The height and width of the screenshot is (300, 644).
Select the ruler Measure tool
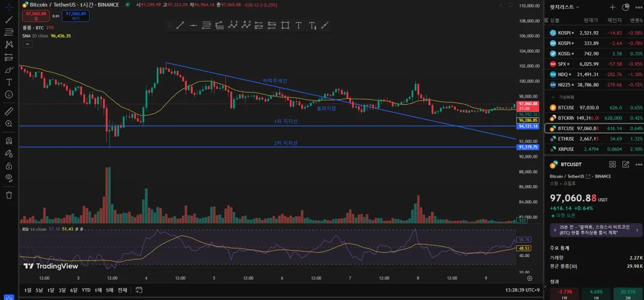point(9,112)
